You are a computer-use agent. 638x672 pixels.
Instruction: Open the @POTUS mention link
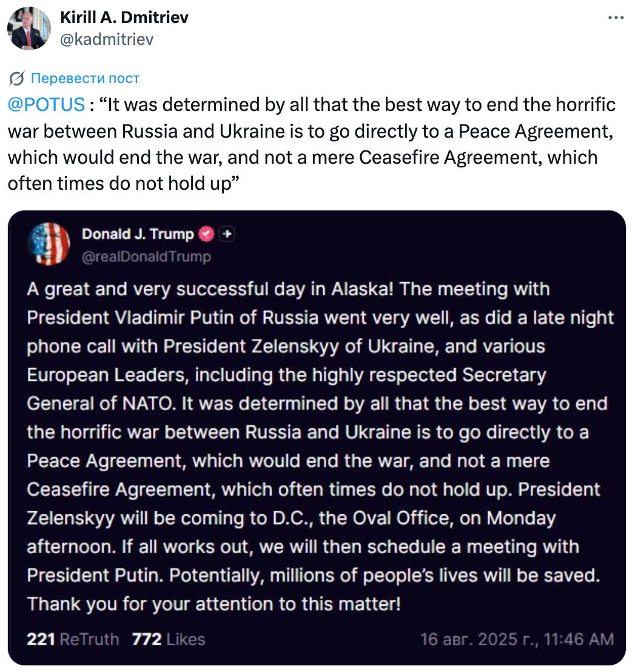pos(46,105)
